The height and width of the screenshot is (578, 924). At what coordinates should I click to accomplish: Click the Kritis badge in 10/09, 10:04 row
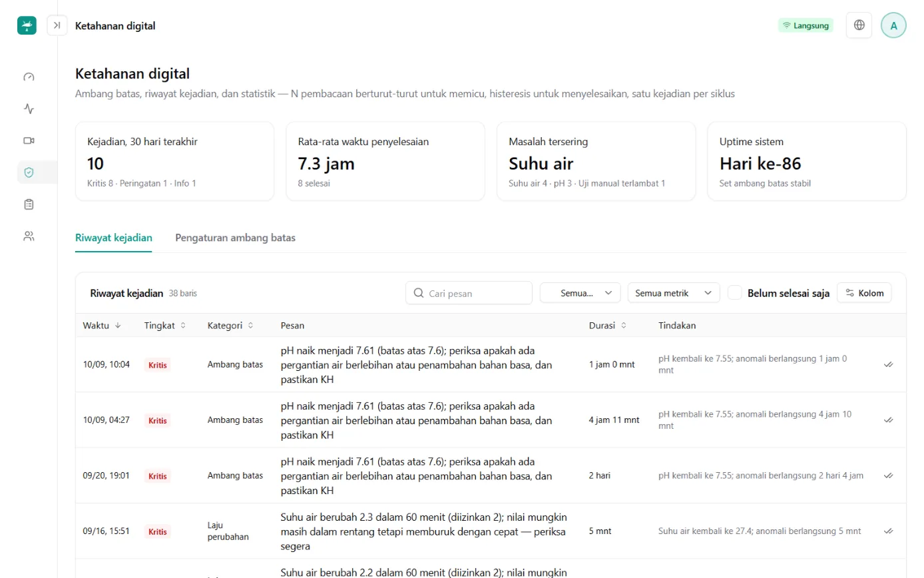click(158, 365)
